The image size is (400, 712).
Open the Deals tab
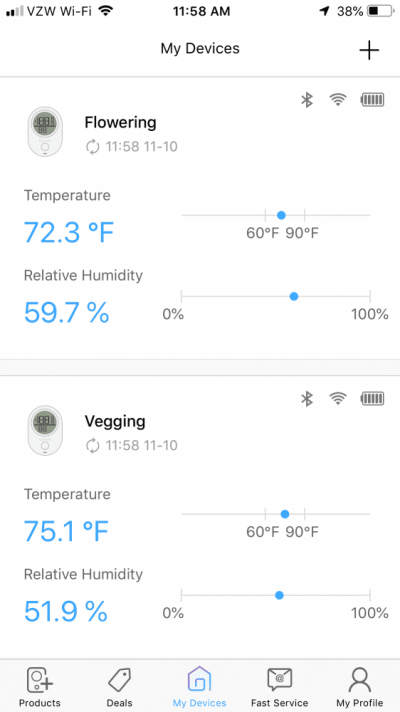tap(119, 687)
